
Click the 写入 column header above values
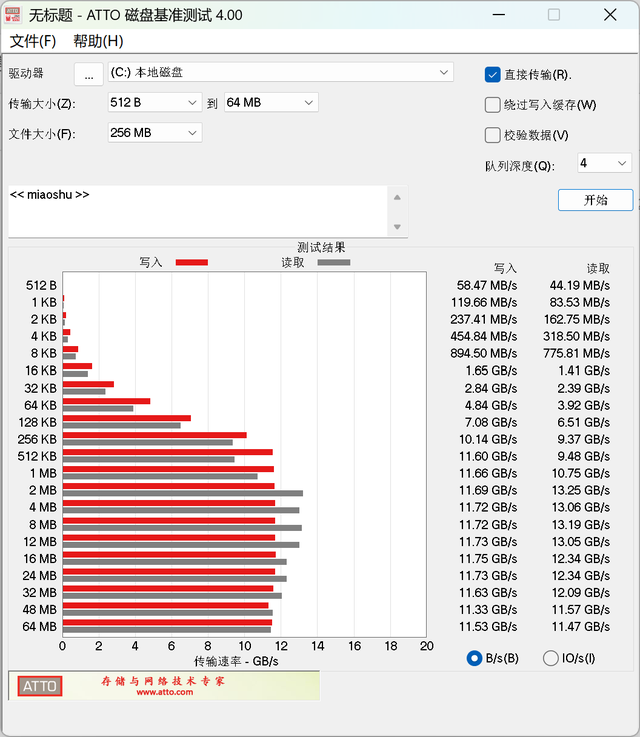coord(506,268)
